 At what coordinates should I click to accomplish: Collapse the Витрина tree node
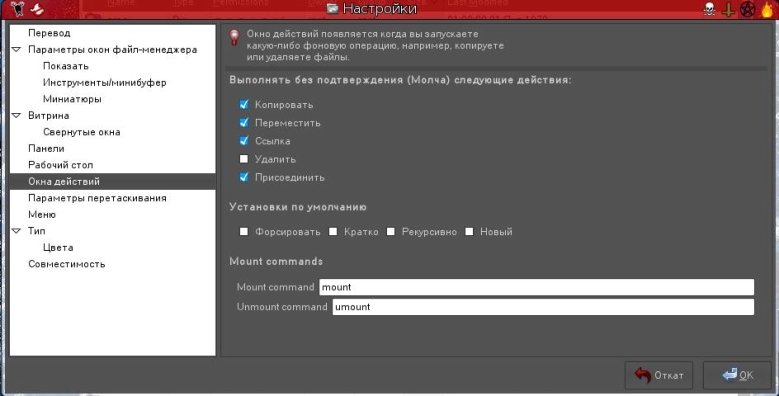(16, 115)
